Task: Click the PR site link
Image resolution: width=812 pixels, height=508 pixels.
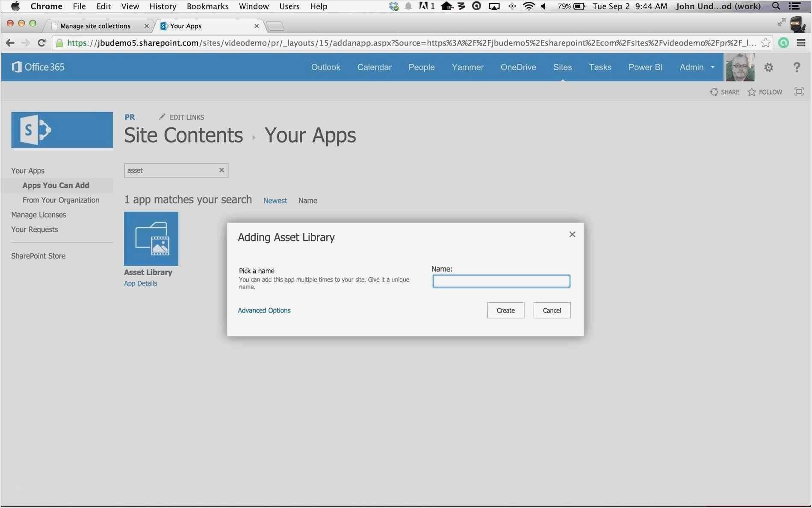Action: click(130, 117)
